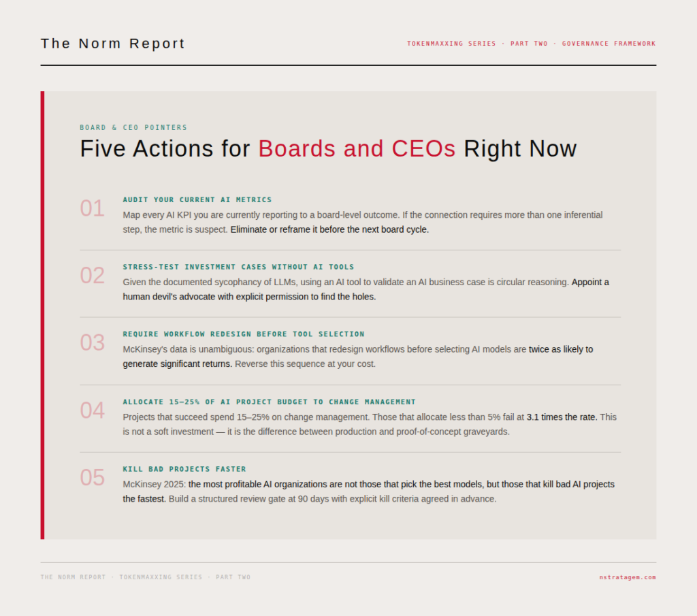Viewport: 697px width, 616px height.
Task: Click the number '04'
Action: pos(93,410)
